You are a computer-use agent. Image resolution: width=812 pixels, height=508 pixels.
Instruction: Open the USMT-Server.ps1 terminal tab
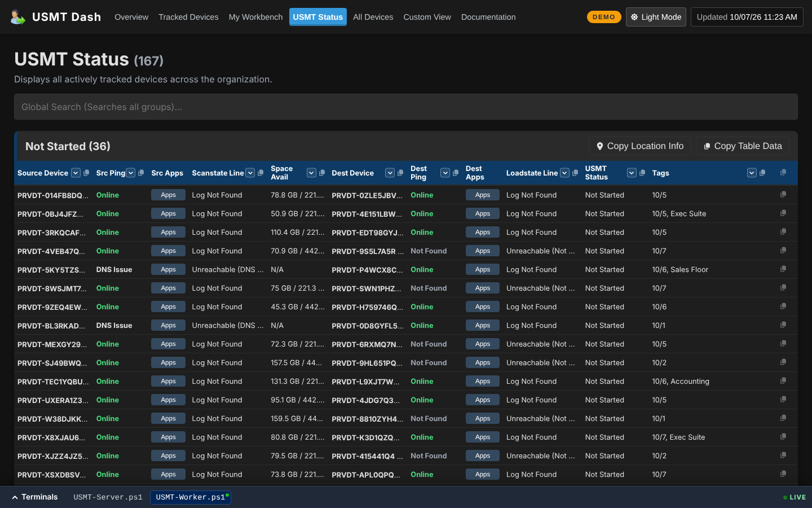[108, 497]
